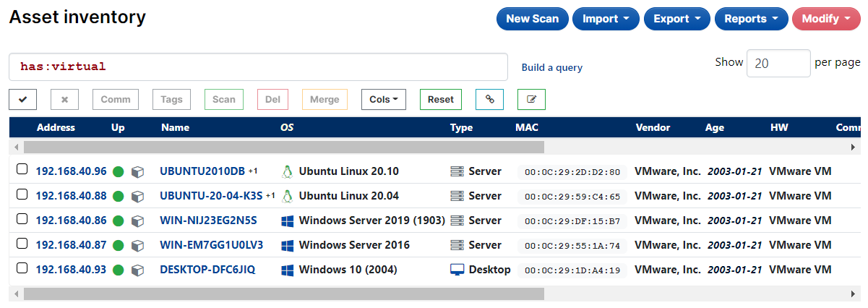Click the Scan selected assets button
Viewport: 868px width, 308px height.
[x=224, y=100]
